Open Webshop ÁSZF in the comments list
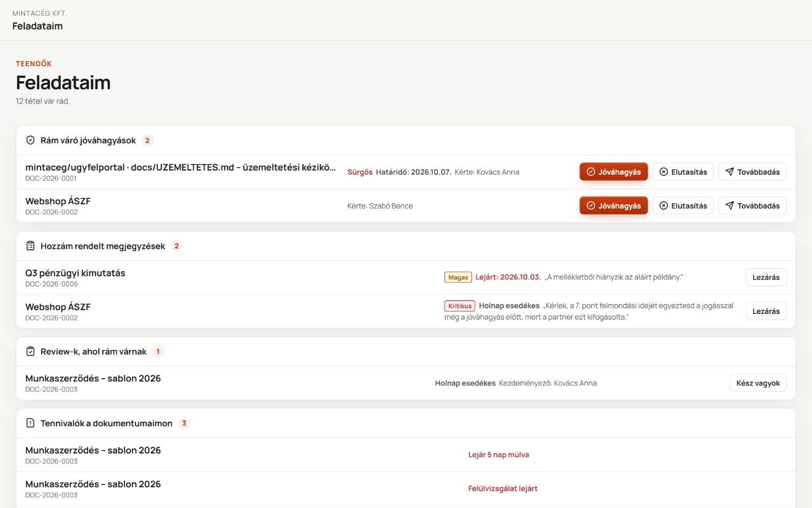Image resolution: width=812 pixels, height=508 pixels. click(x=58, y=307)
